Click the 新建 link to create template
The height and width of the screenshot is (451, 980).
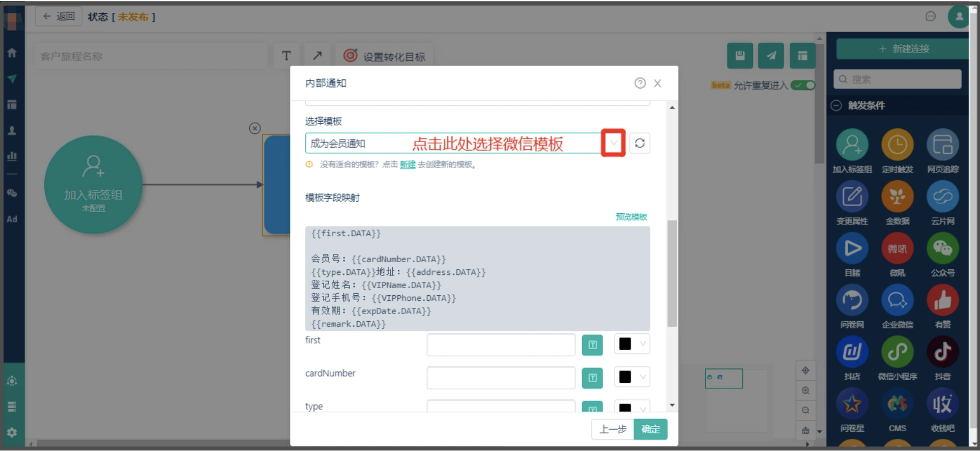(408, 164)
